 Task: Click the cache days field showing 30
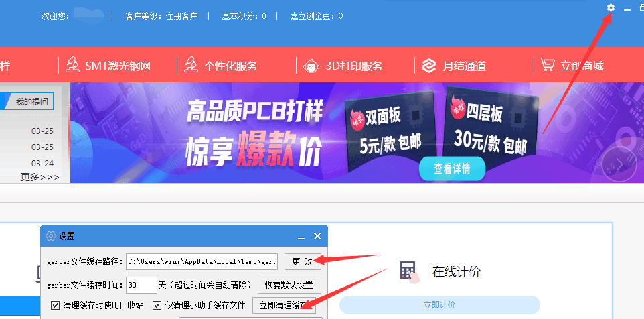coord(141,285)
